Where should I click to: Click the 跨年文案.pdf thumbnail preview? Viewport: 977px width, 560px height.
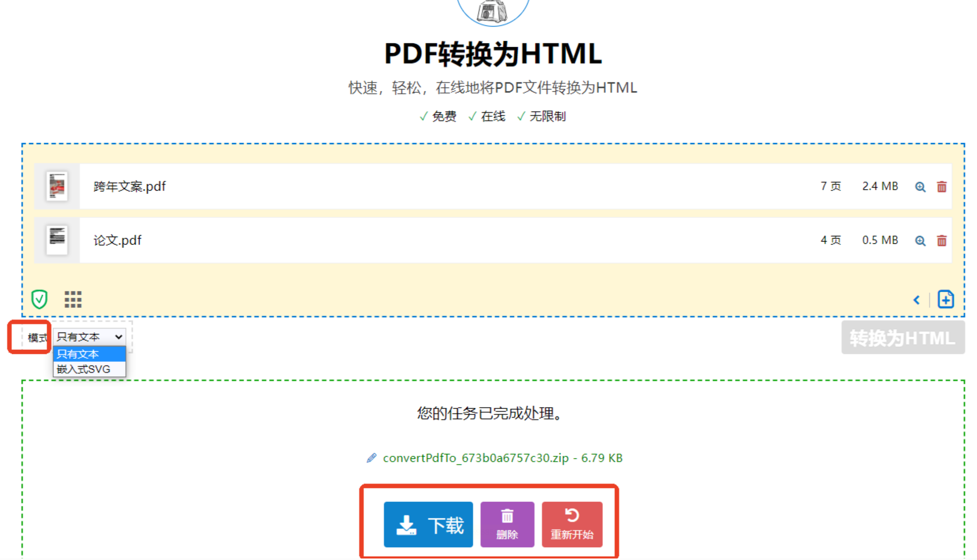click(x=57, y=186)
